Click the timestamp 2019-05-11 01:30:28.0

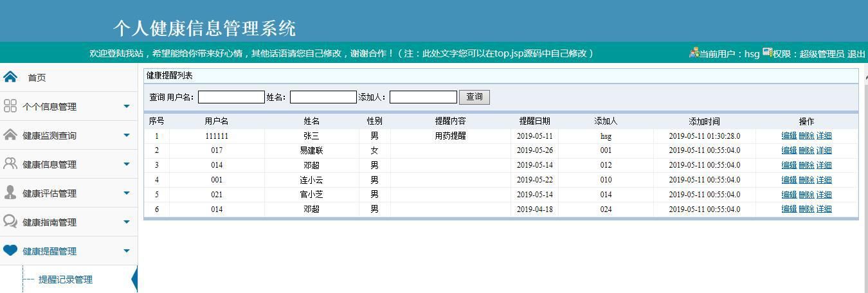click(x=704, y=136)
